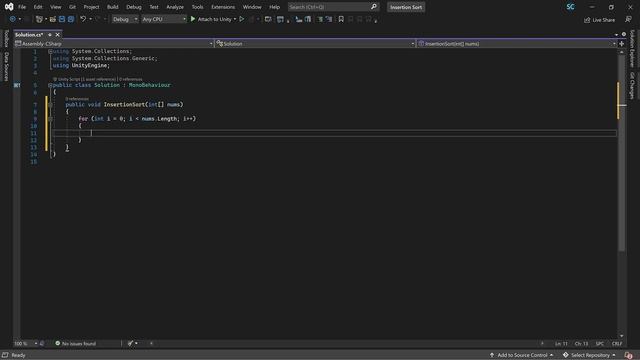Select the Solution.cs tab
This screenshot has width=640, height=360.
[29, 35]
